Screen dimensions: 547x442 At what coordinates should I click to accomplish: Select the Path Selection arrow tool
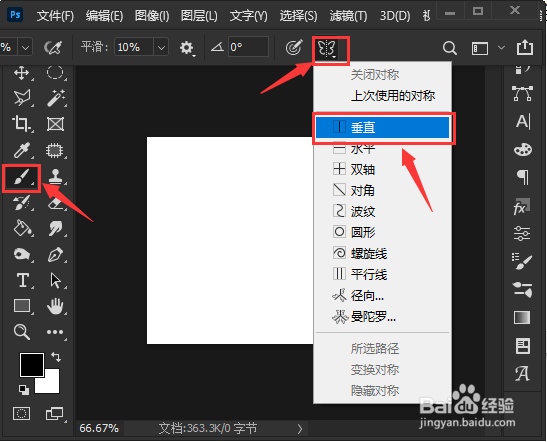coord(55,280)
